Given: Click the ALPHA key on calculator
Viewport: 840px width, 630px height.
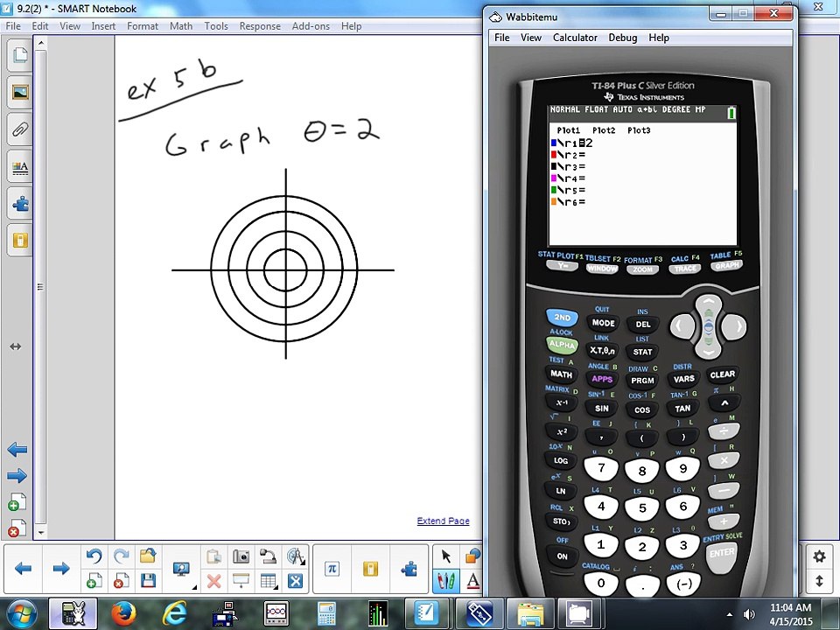Looking at the screenshot, I should tap(562, 345).
